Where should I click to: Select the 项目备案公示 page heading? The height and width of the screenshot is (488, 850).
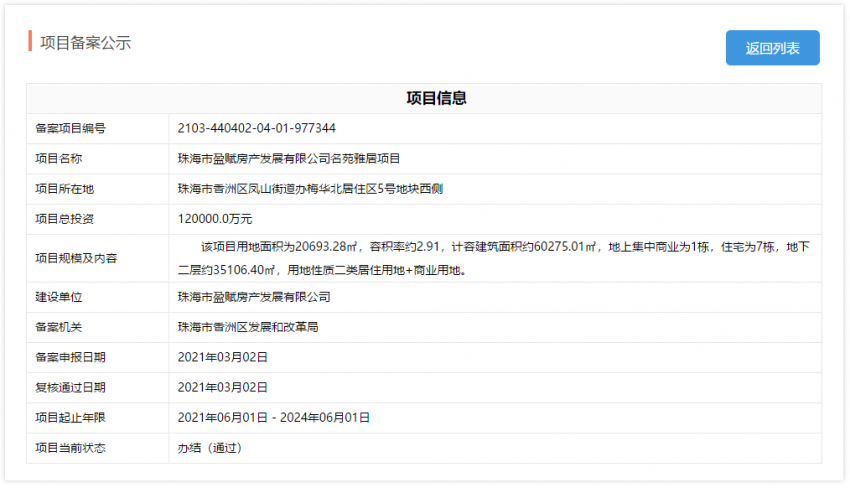tap(85, 43)
